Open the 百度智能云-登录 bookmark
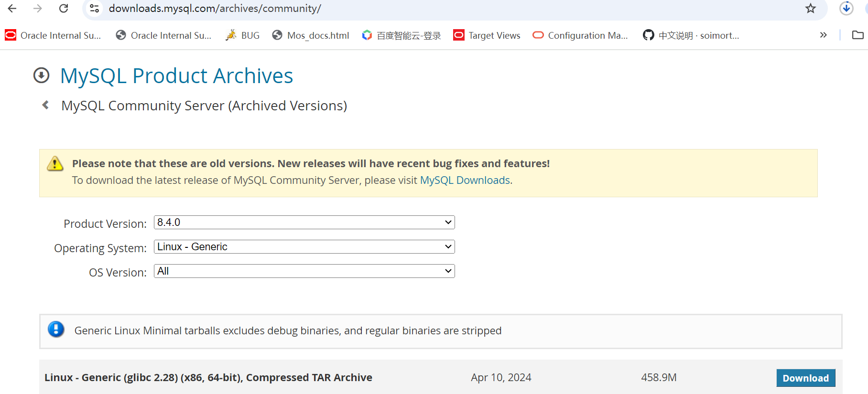Viewport: 868px width, 394px height. (401, 35)
